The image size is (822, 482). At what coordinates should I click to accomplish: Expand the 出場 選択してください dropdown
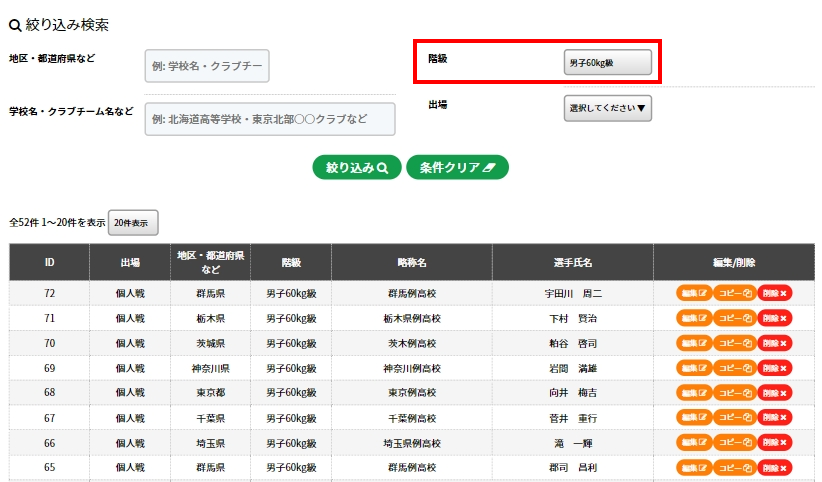tap(607, 108)
